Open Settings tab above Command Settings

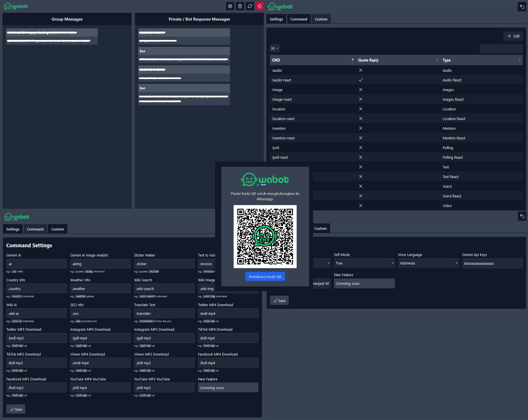pos(13,229)
